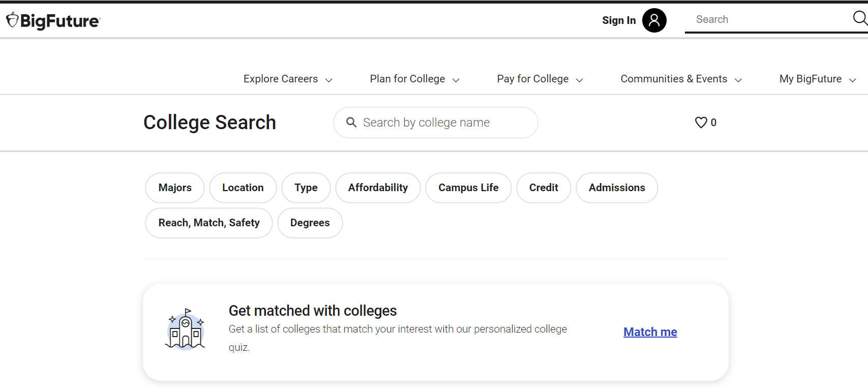Choose the Campus Life filter
868x390 pixels.
(x=468, y=188)
